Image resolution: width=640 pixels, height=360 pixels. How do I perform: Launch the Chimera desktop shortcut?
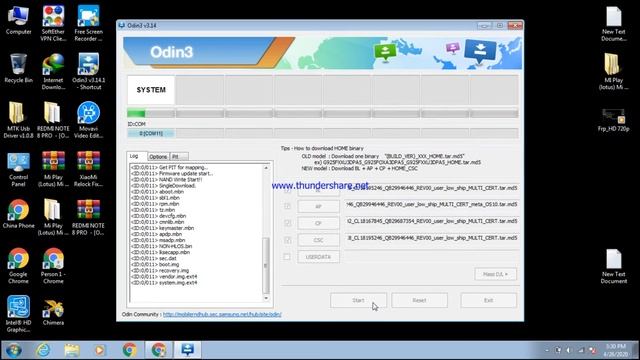pos(53,313)
